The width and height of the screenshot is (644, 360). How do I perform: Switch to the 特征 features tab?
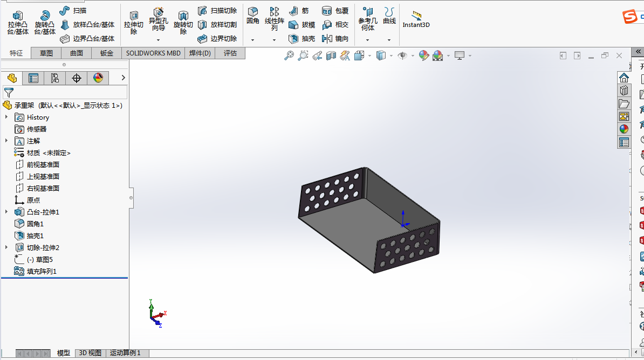16,53
